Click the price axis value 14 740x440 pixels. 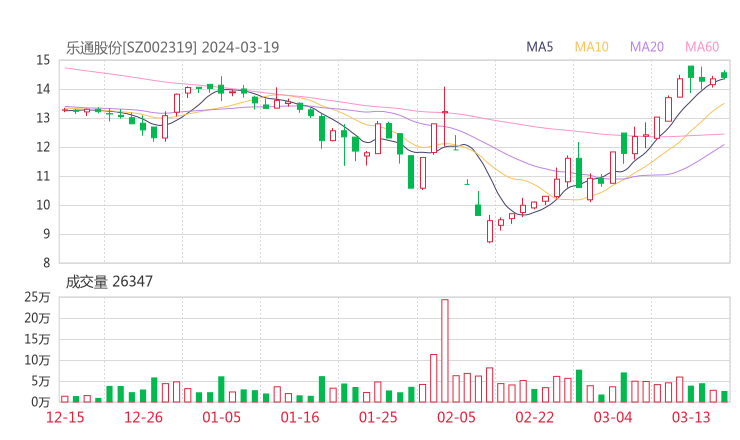(43, 89)
